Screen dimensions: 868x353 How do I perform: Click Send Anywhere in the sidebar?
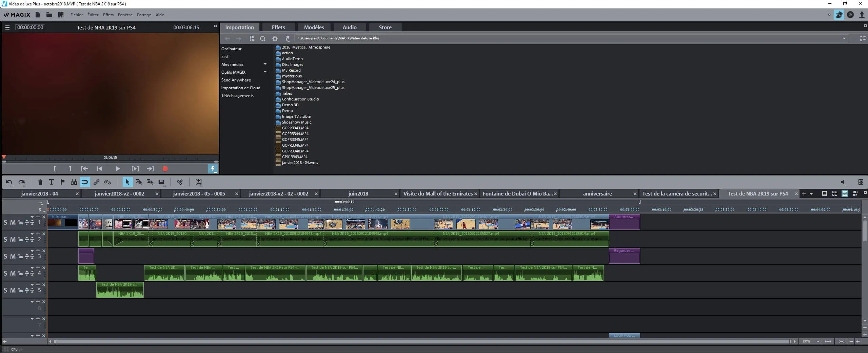(x=236, y=80)
